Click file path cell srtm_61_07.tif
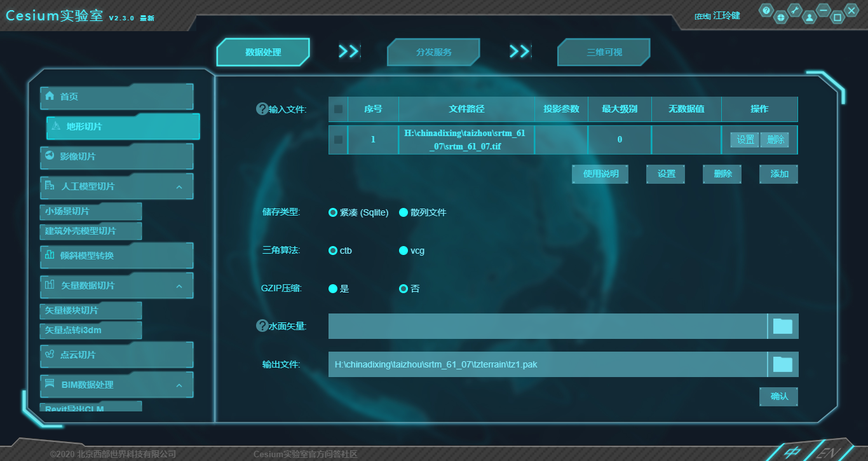 (467, 140)
